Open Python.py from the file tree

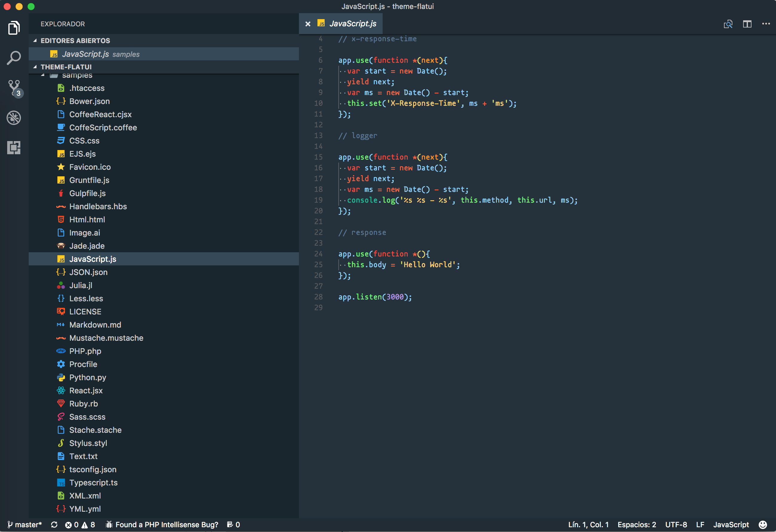(88, 377)
